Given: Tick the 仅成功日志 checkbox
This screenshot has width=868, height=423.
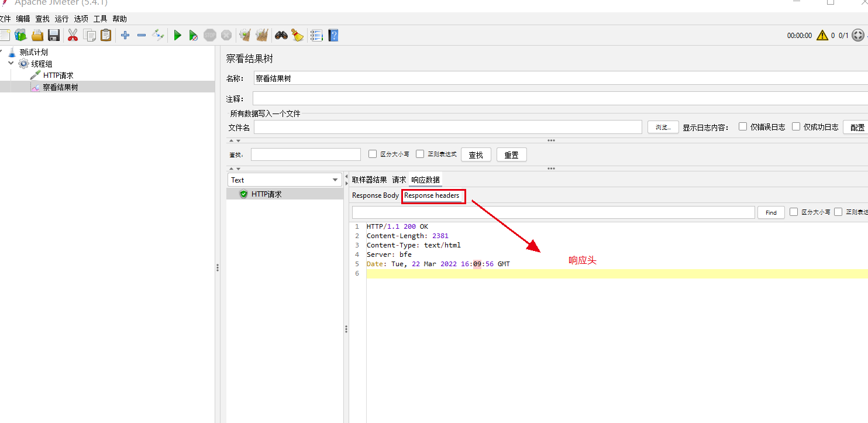Looking at the screenshot, I should coord(796,126).
